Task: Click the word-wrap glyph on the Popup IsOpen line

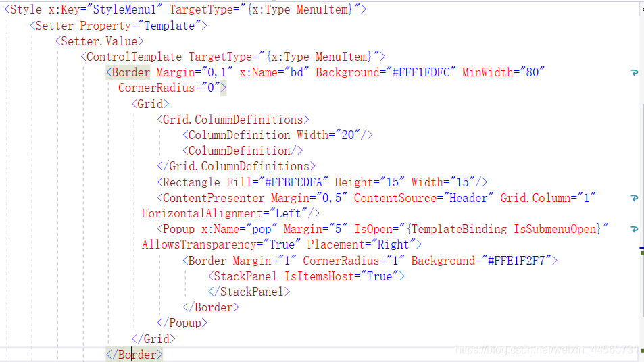Action: 634,230
